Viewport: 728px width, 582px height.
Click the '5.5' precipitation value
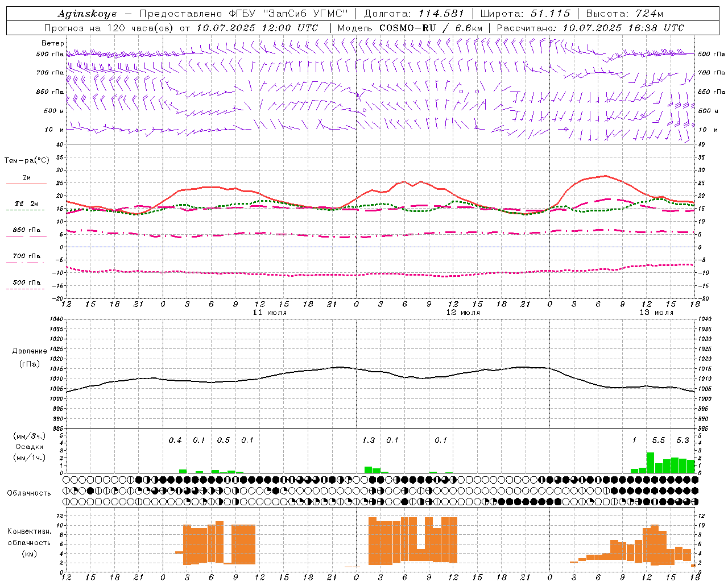click(659, 440)
